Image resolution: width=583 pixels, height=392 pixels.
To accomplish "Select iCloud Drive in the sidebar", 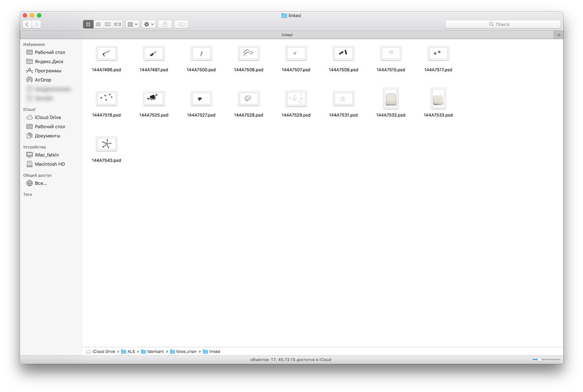I will pos(48,118).
